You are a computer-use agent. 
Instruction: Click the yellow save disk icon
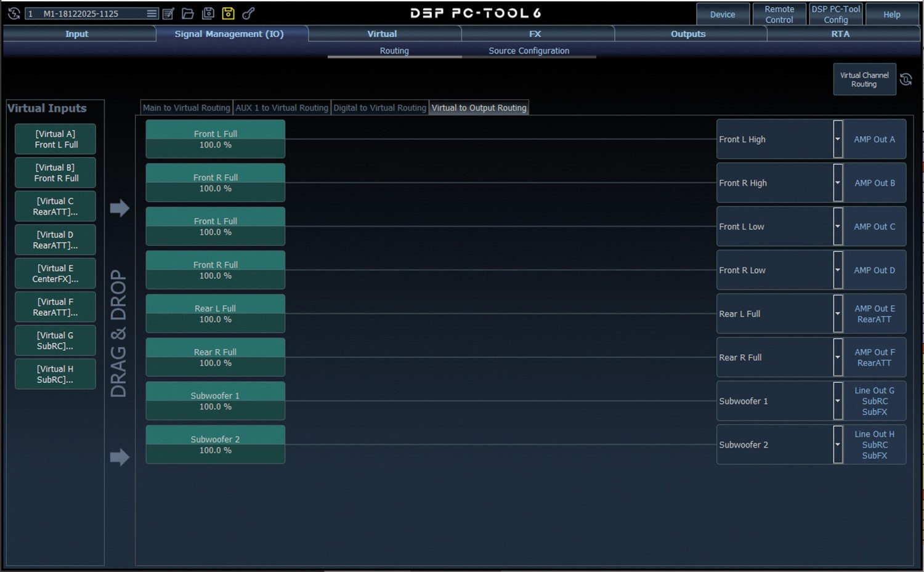pyautogui.click(x=228, y=14)
